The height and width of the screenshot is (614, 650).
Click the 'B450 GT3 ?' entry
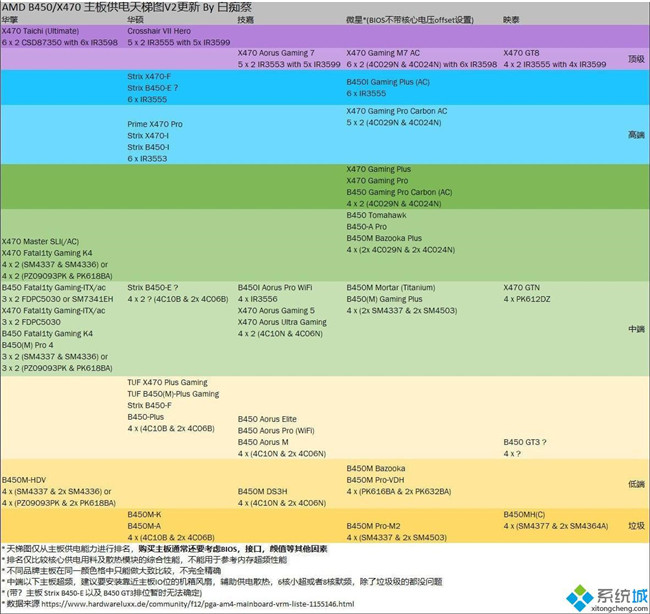525,442
